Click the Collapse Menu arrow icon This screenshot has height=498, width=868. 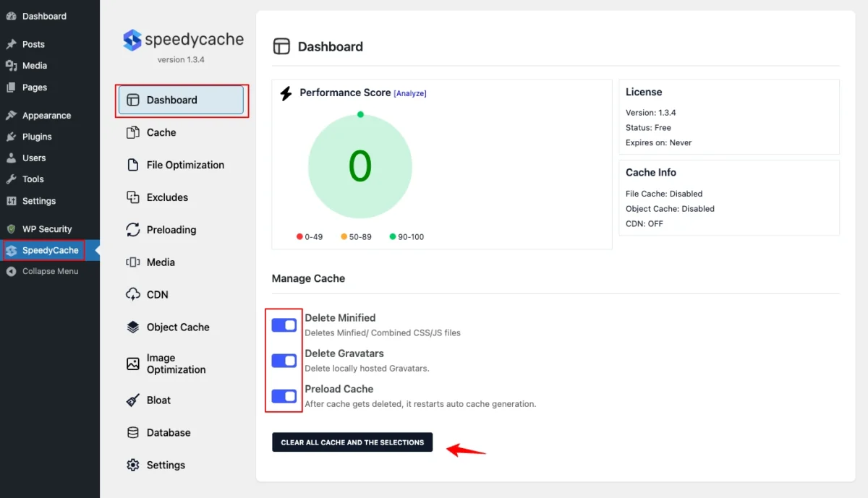pos(11,272)
